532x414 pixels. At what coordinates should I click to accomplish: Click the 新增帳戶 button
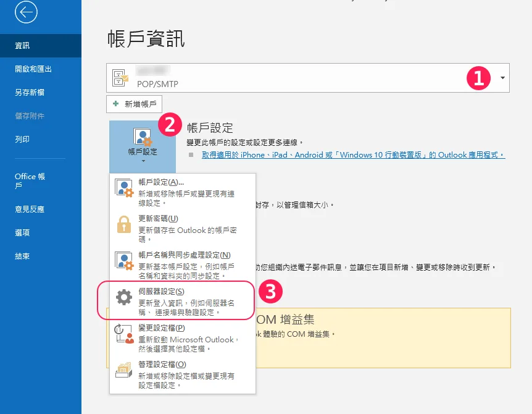click(x=135, y=104)
